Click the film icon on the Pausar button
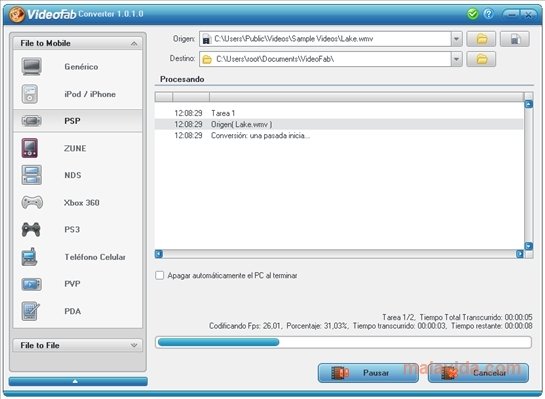The height and width of the screenshot is (399, 545). (340, 373)
